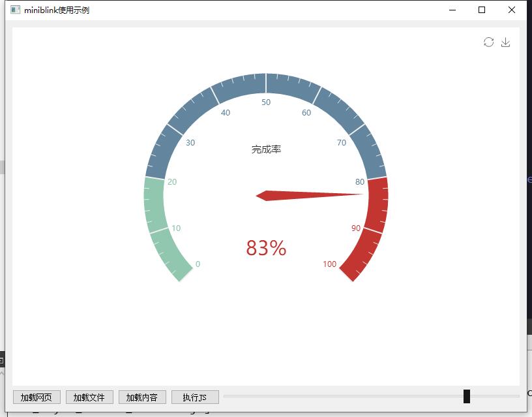Click the save-as-image download icon

coord(505,42)
